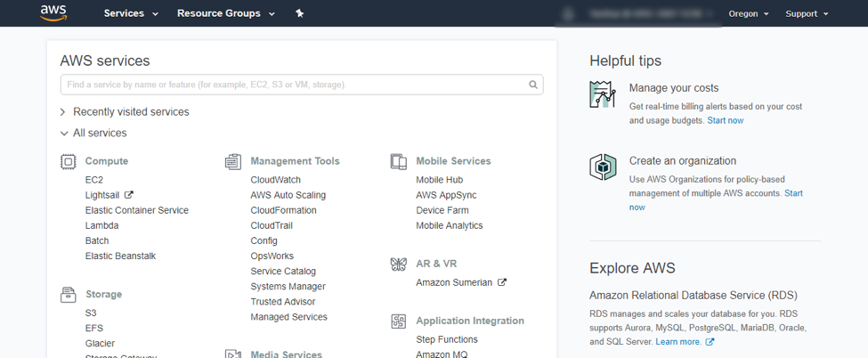Screen dimensions: 868x358
Task: Click external link icon after Learn more
Action: (710, 342)
